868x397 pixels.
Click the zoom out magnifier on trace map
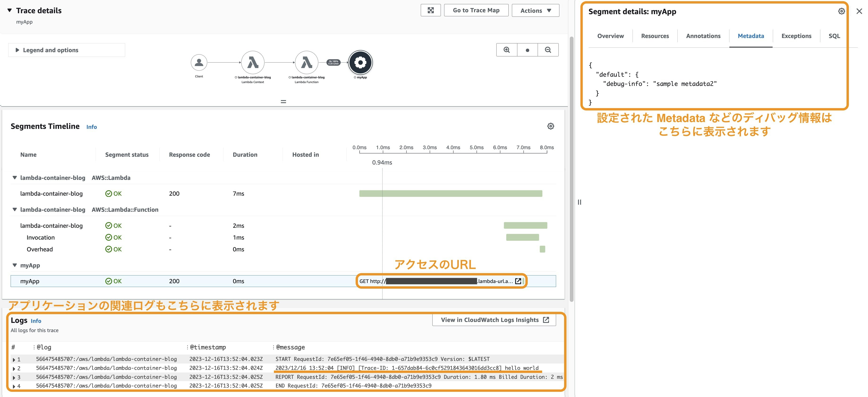(548, 50)
